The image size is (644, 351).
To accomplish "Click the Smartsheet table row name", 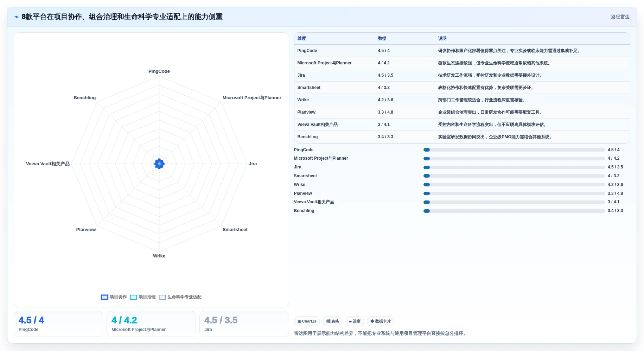I will click(x=309, y=88).
